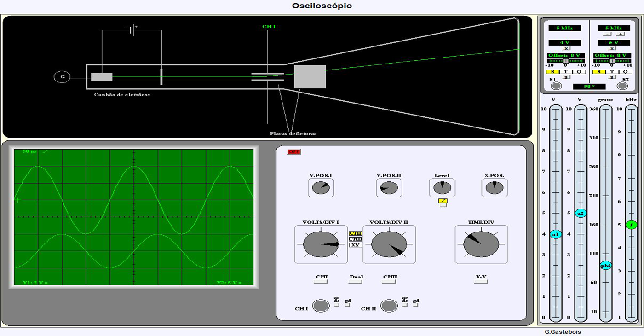This screenshot has height=336, width=644.
Task: Click the a1 amplitude slider handle
Action: tap(556, 234)
